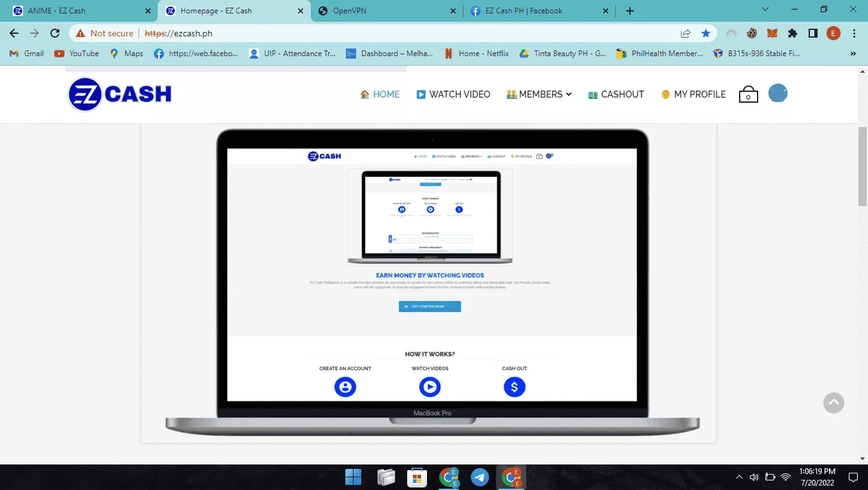
Task: Open Chrome's three-dot menu
Action: pos(854,33)
